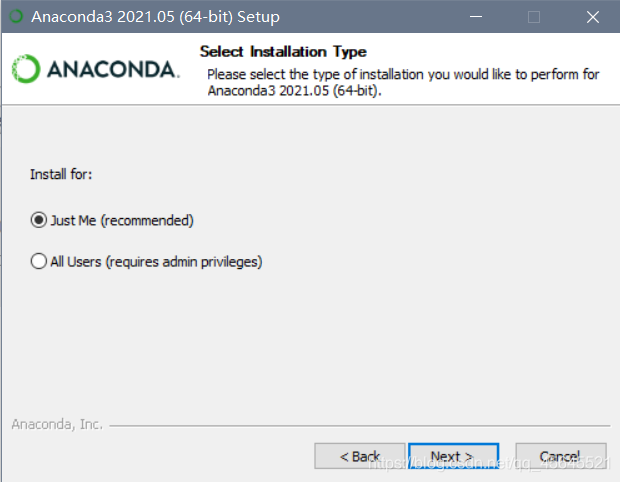The height and width of the screenshot is (482, 620).
Task: Click the "Anaconda, Inc." footer text
Action: click(57, 424)
